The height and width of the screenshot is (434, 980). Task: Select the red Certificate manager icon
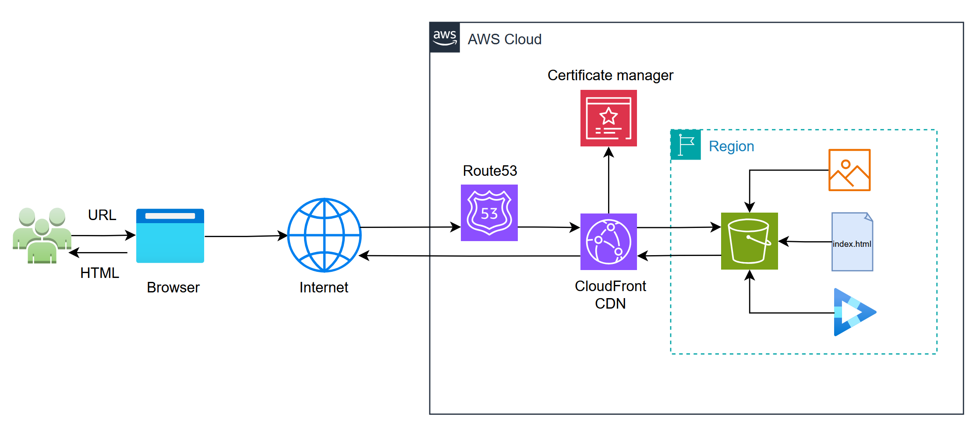tap(609, 118)
